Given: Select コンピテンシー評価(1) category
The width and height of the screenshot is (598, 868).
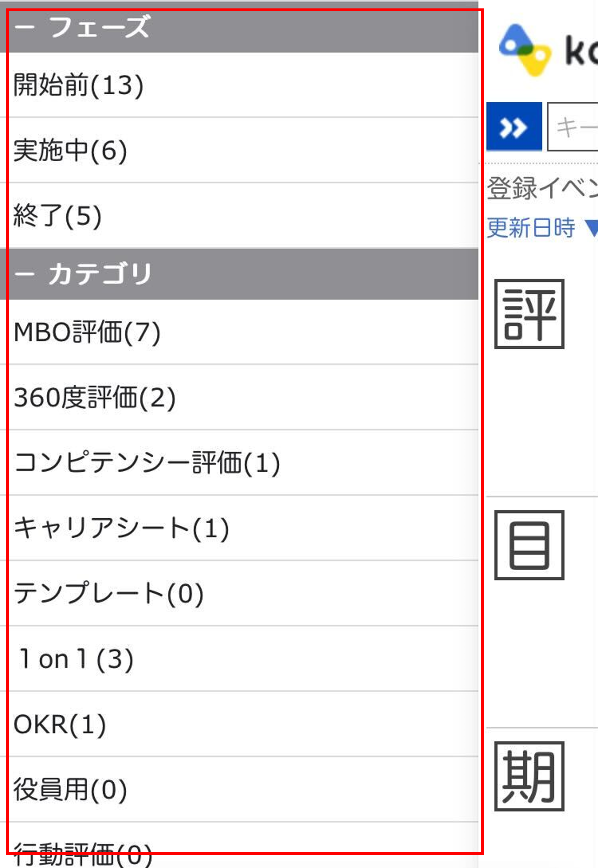Looking at the screenshot, I should [x=239, y=463].
